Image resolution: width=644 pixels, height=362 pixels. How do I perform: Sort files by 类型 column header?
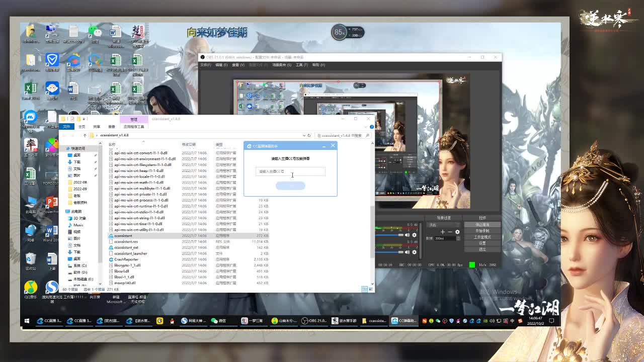(x=219, y=144)
